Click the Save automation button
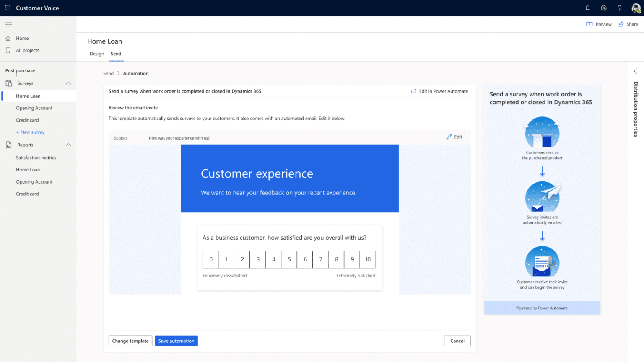 pos(176,341)
